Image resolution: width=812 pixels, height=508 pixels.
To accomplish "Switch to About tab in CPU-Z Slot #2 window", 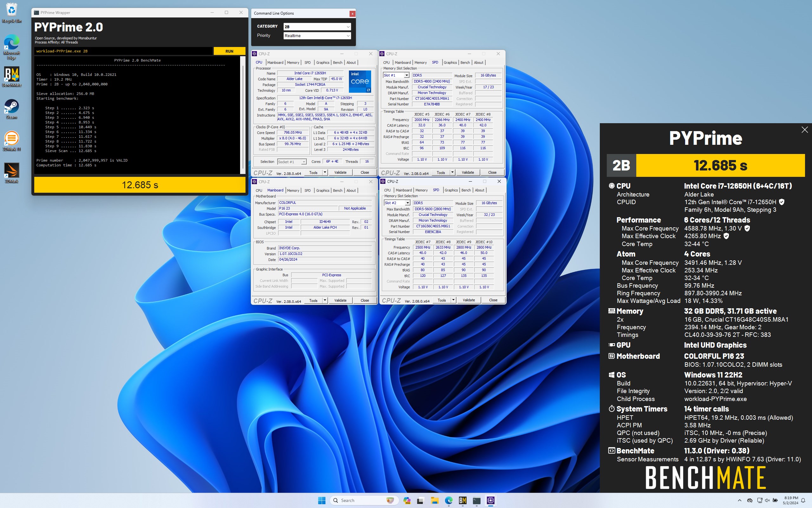I will [x=480, y=190].
